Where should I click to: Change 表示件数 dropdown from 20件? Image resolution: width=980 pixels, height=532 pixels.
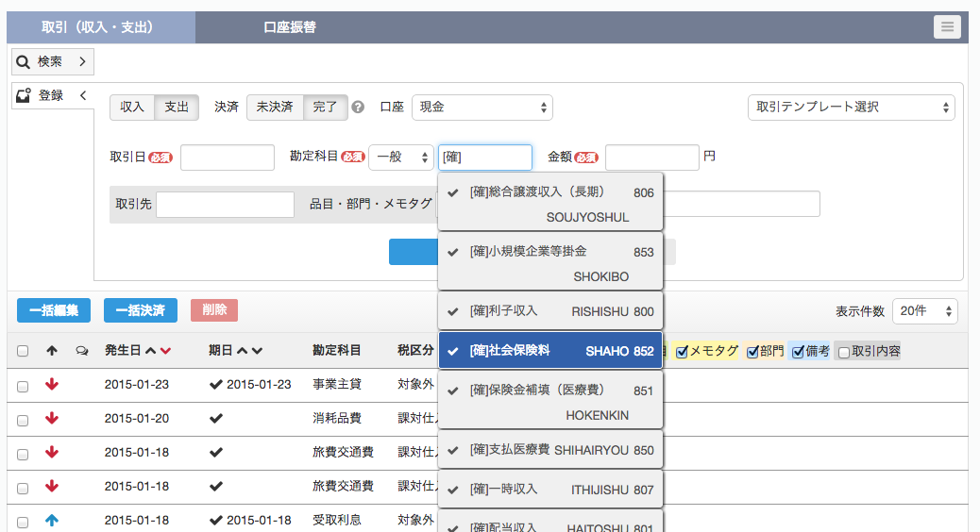(925, 311)
